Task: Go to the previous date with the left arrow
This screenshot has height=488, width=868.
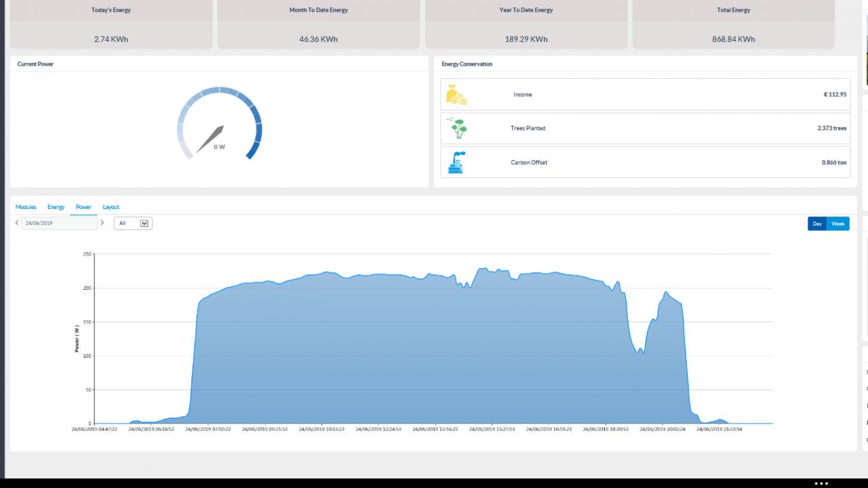Action: click(x=17, y=223)
